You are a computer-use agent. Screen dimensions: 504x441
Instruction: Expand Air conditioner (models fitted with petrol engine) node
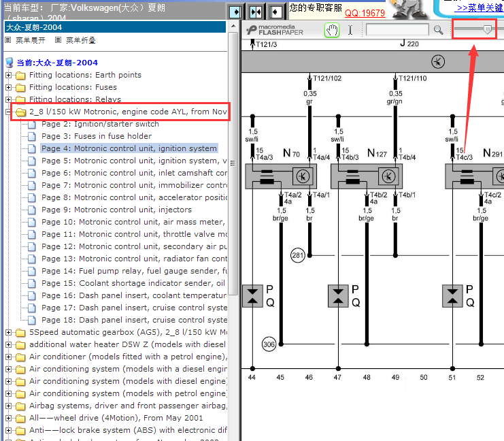tap(8, 357)
